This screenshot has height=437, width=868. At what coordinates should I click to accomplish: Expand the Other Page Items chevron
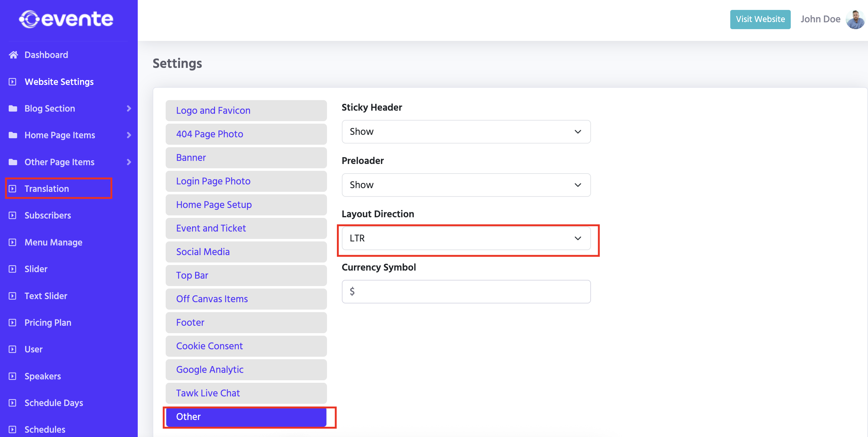(x=129, y=162)
